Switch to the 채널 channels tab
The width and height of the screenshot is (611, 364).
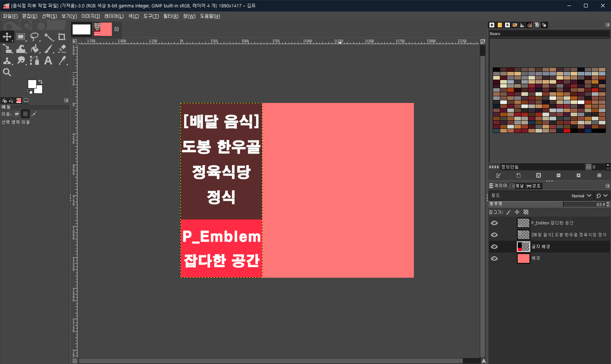517,186
